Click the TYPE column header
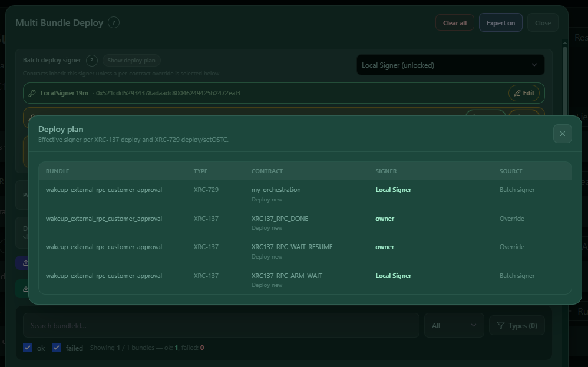The height and width of the screenshot is (367, 588). pyautogui.click(x=201, y=171)
